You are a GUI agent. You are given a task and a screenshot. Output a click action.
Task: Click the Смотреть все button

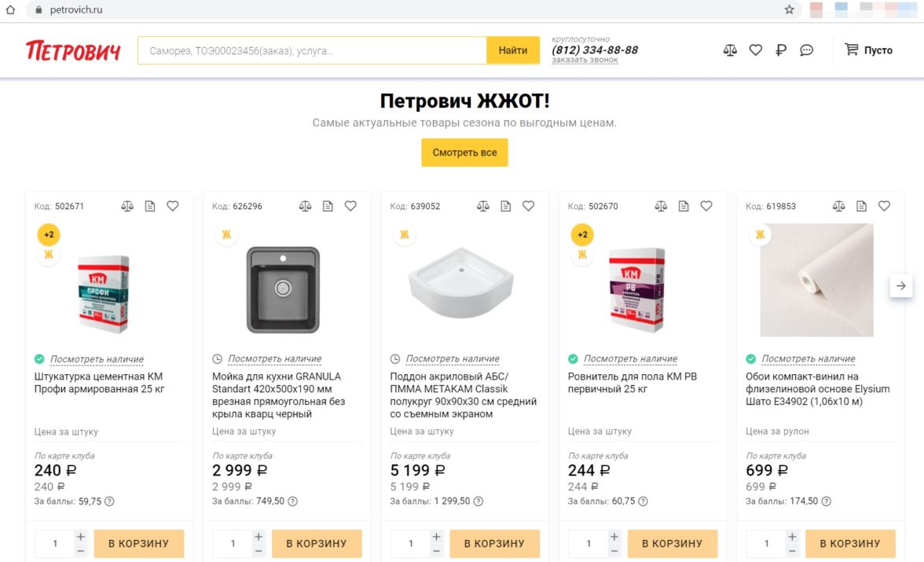pos(464,152)
